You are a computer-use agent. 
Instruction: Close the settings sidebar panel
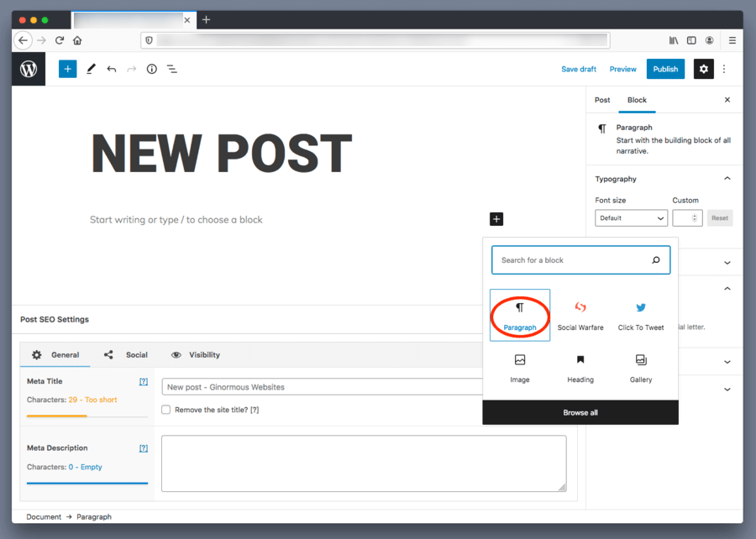tap(727, 100)
